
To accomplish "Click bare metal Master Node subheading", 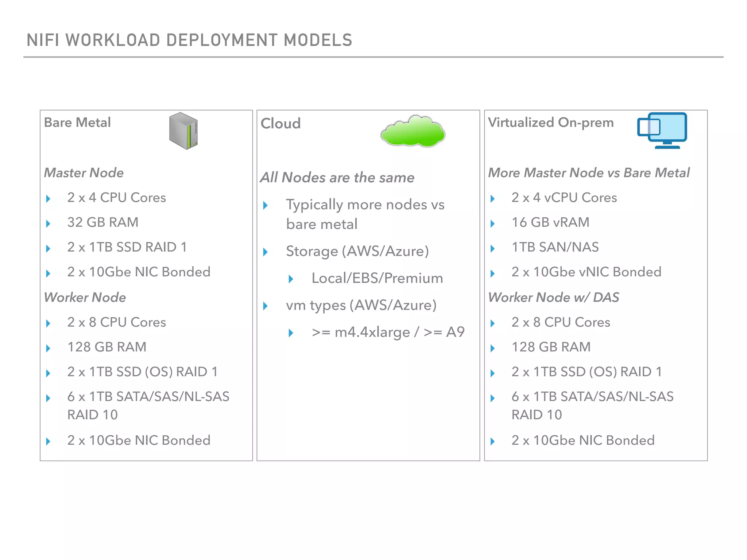I will 84,172.
